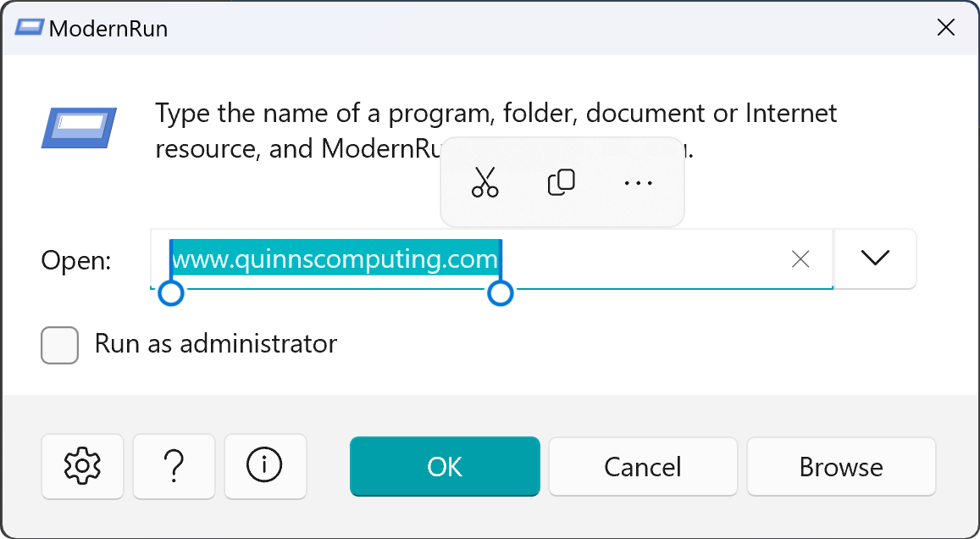Open ModernRun settings via gear icon

tap(82, 466)
